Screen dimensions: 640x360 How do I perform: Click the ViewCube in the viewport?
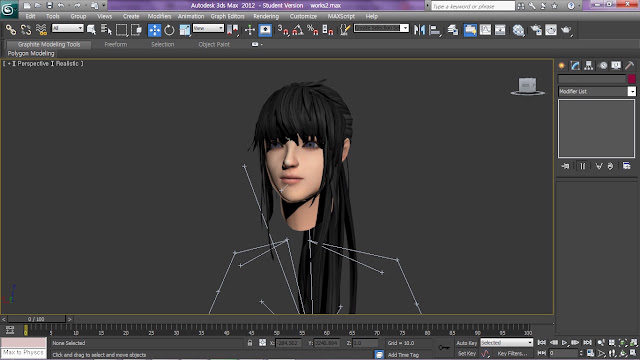[527, 87]
